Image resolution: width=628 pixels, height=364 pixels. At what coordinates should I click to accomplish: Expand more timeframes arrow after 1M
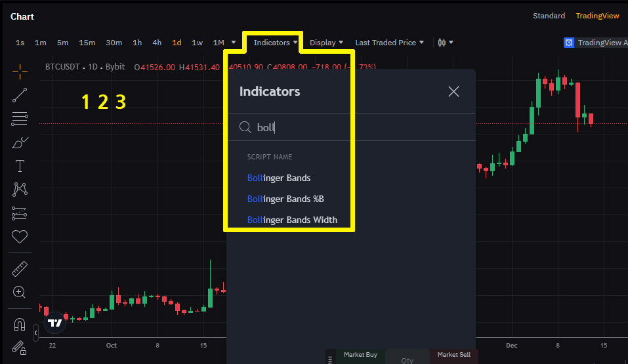pos(234,43)
